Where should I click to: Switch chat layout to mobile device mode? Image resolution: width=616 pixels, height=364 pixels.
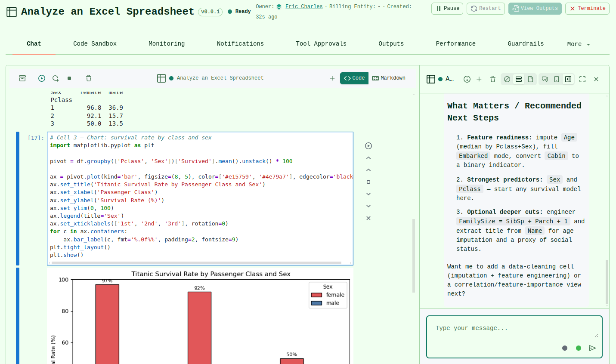coord(557,79)
